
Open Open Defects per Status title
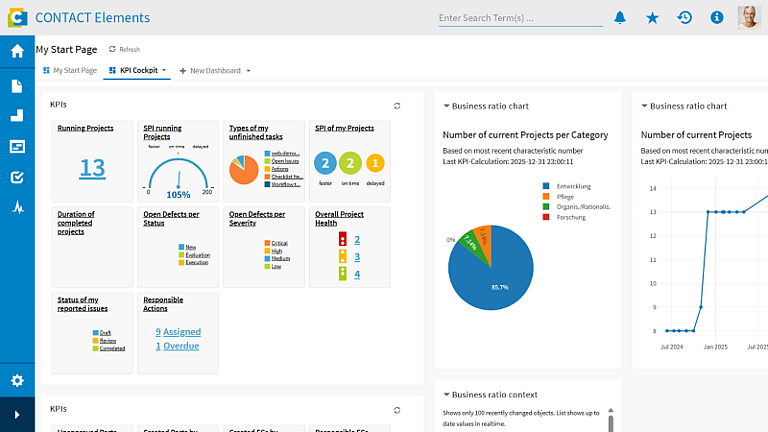[x=171, y=218]
